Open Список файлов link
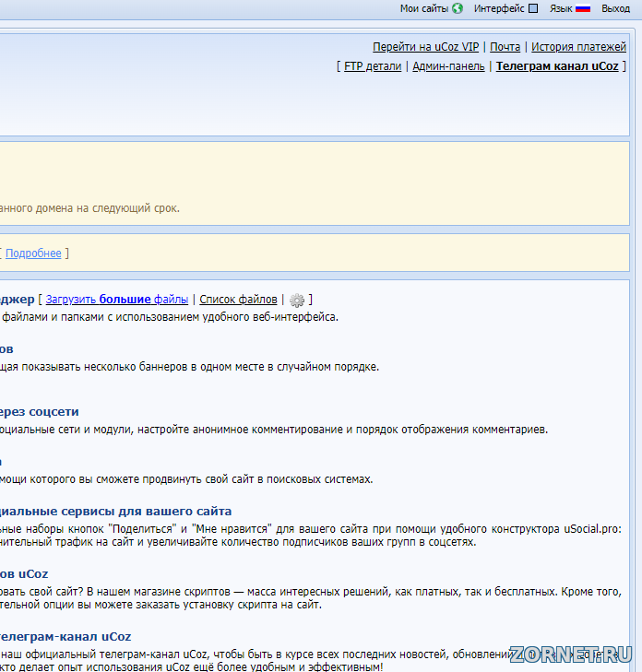 238,300
